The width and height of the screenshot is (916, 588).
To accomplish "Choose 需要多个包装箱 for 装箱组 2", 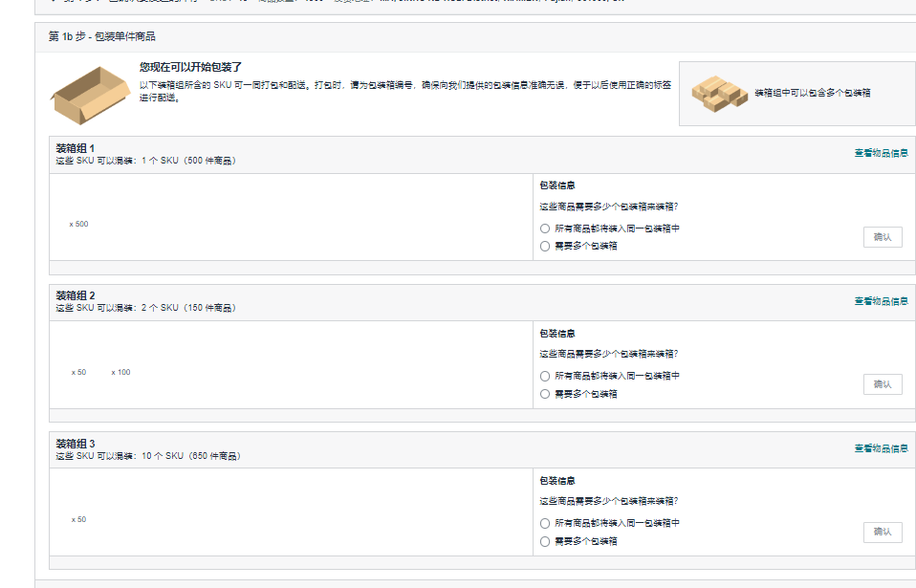I will (x=545, y=394).
